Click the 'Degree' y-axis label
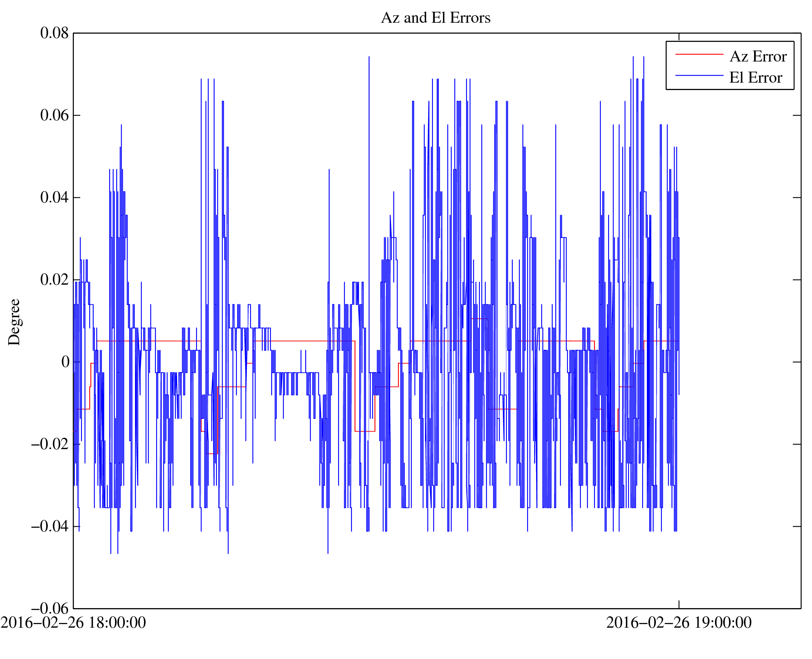Viewport: 812px width, 659px height. 14,322
